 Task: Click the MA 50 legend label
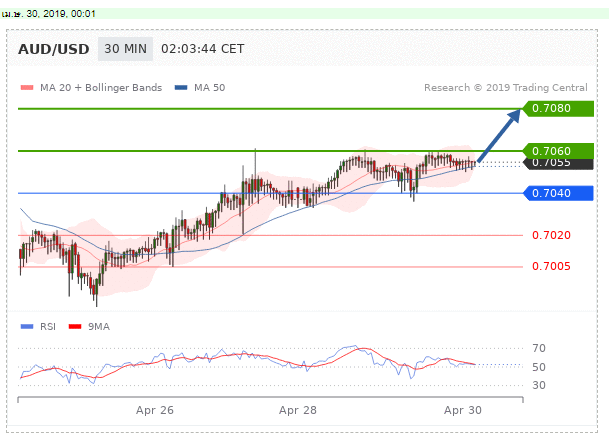click(x=210, y=88)
